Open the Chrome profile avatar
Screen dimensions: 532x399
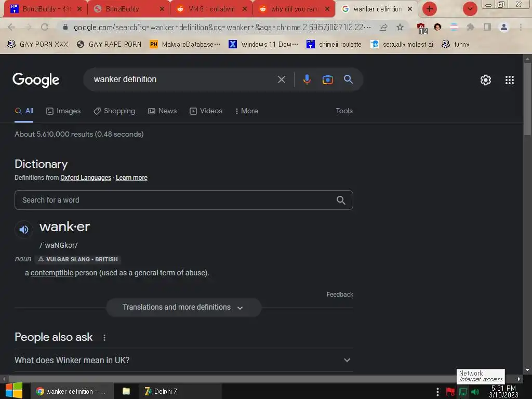(x=504, y=27)
